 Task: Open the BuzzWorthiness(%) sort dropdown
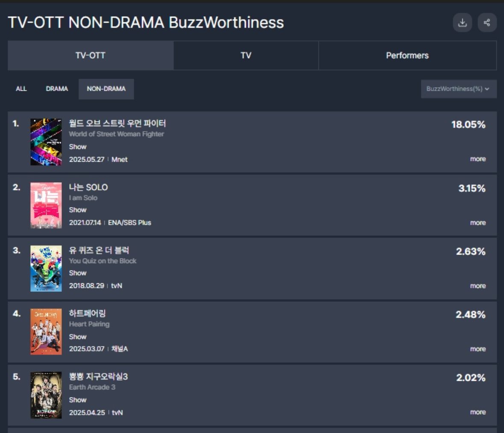(x=459, y=89)
